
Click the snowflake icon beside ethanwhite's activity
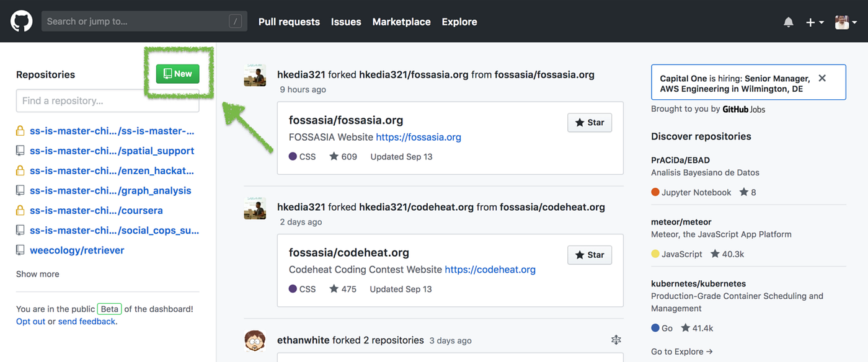click(x=616, y=340)
